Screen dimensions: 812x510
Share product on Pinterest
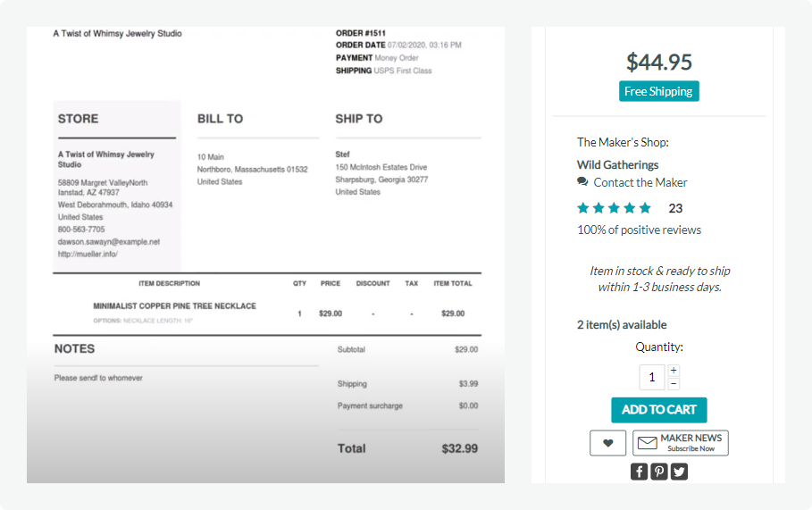click(659, 472)
